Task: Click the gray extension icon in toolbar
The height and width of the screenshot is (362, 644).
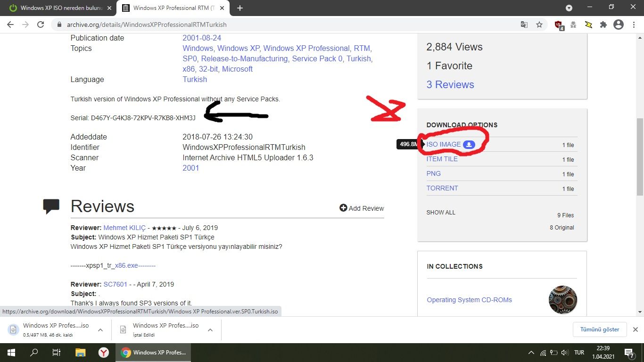Action: point(573,25)
